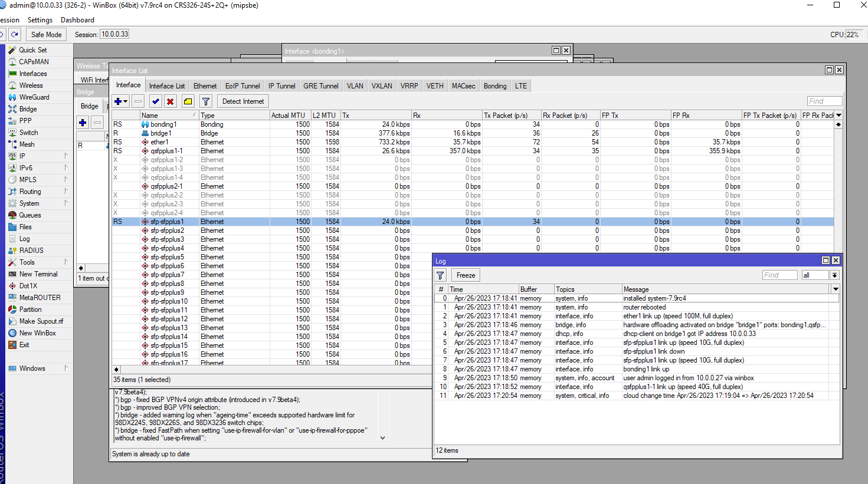Enable the selected interface with the blue checkmark
Screen dimensions: 868x484
coord(155,101)
